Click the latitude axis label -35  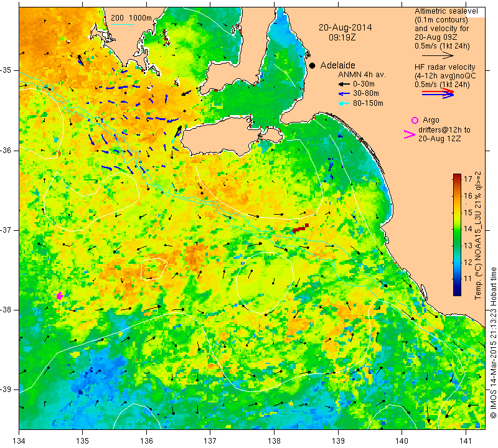coord(6,70)
